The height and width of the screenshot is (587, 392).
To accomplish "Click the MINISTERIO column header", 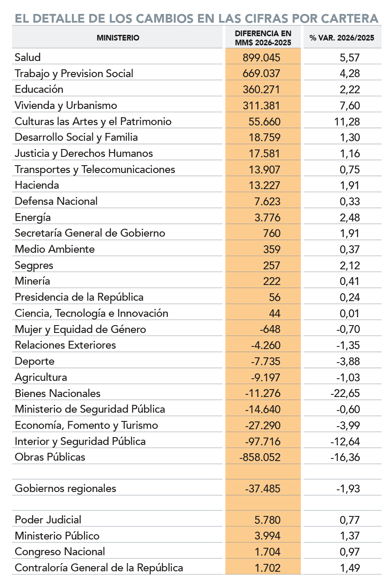I will point(118,38).
